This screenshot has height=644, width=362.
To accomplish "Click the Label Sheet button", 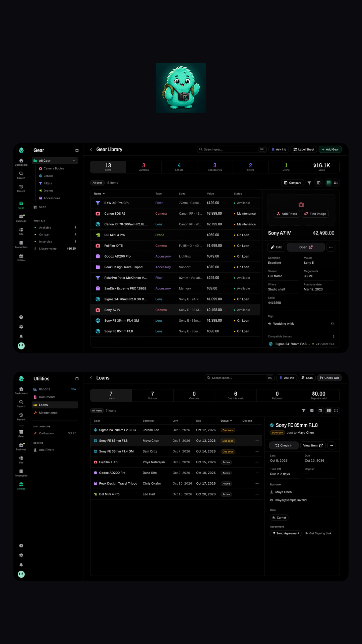I will (x=304, y=149).
